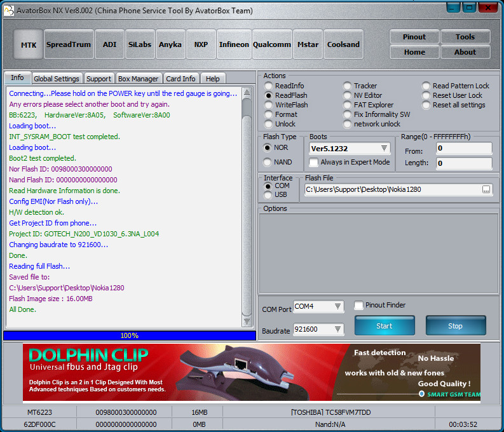Switch to the Box Manager tab
Image resolution: width=504 pixels, height=432 pixels.
point(138,79)
